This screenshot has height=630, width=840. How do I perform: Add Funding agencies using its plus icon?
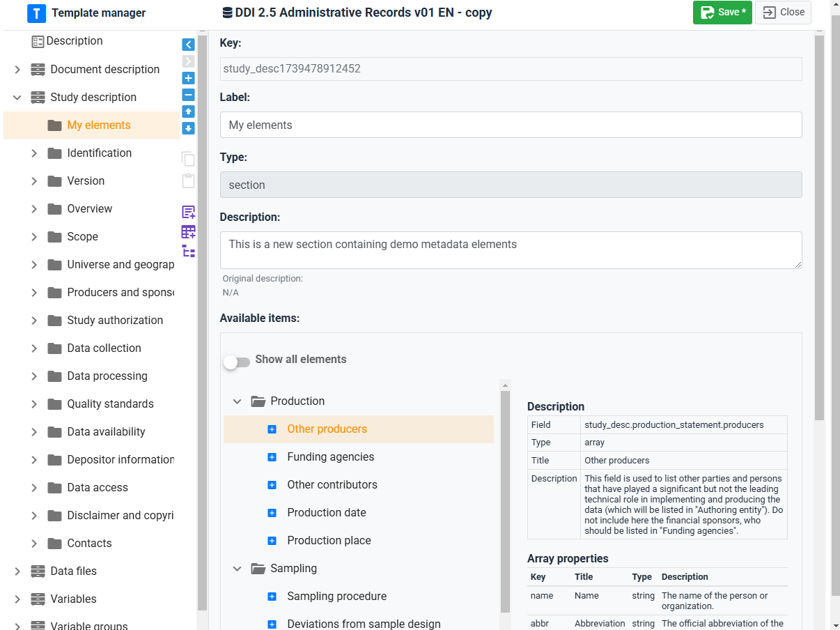[x=272, y=457]
